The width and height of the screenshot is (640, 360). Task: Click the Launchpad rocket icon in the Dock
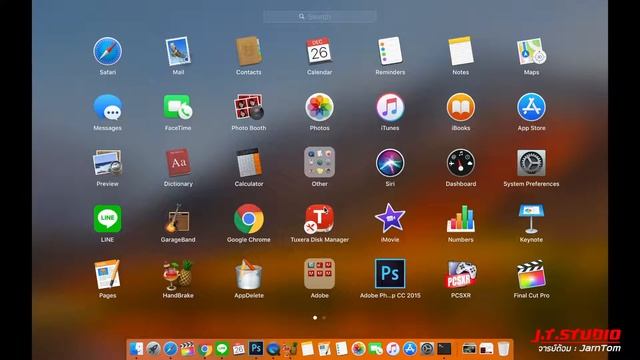(153, 349)
